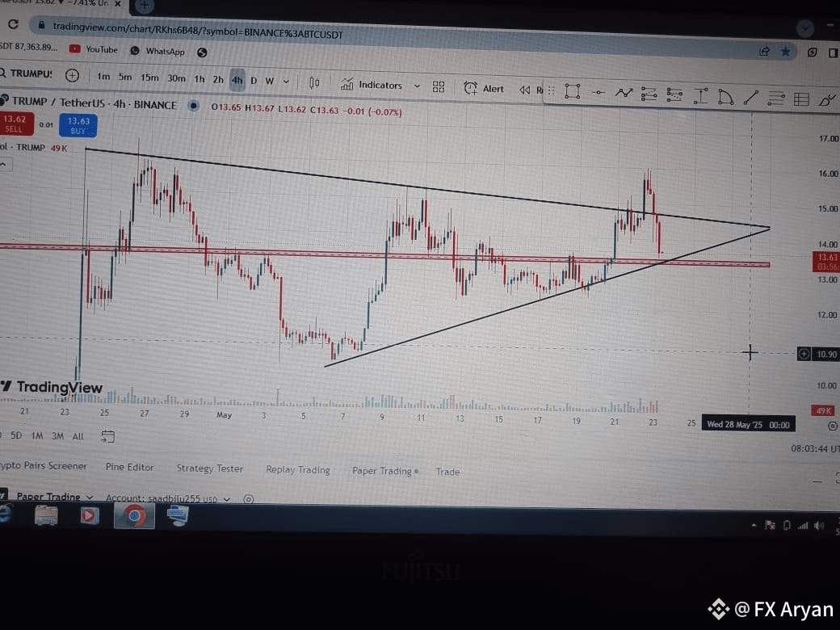This screenshot has width=840, height=630.
Task: Select the 4h timeframe
Action: (237, 80)
